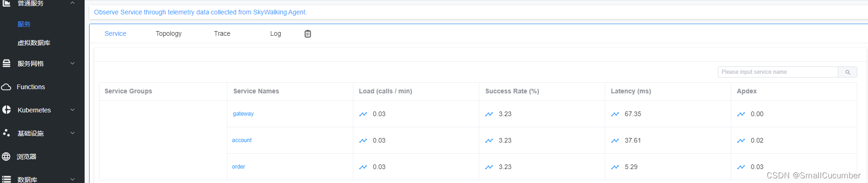Click account Success Rate trend icon
Screen dimensions: 868x183
point(489,140)
